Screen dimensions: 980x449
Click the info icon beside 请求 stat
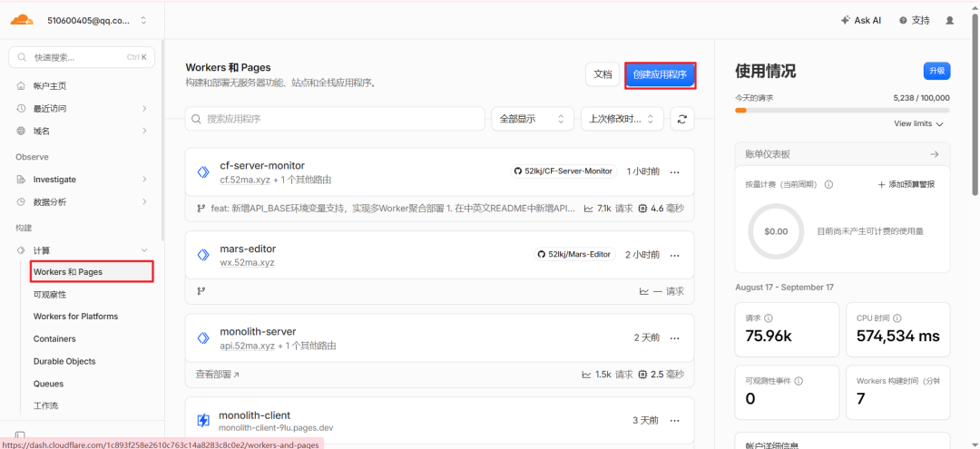[769, 317]
